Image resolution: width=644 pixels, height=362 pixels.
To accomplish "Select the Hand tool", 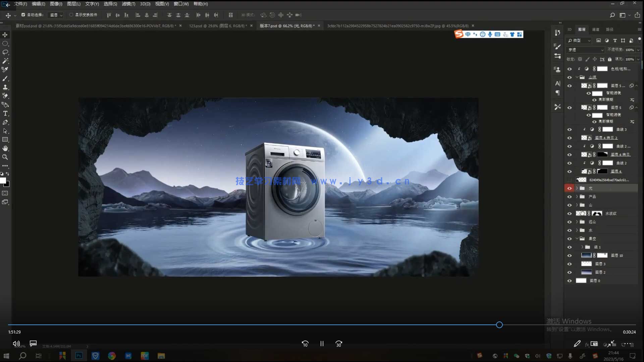I will (x=5, y=148).
